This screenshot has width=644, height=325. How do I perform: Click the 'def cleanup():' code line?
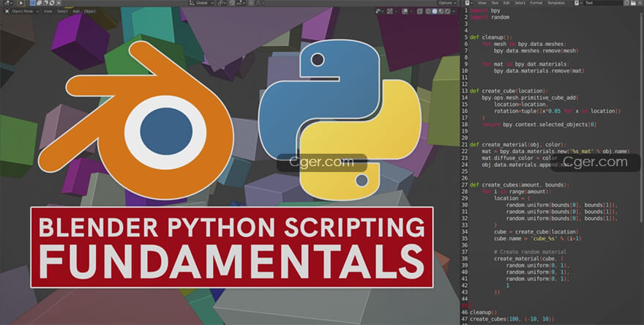coord(492,37)
